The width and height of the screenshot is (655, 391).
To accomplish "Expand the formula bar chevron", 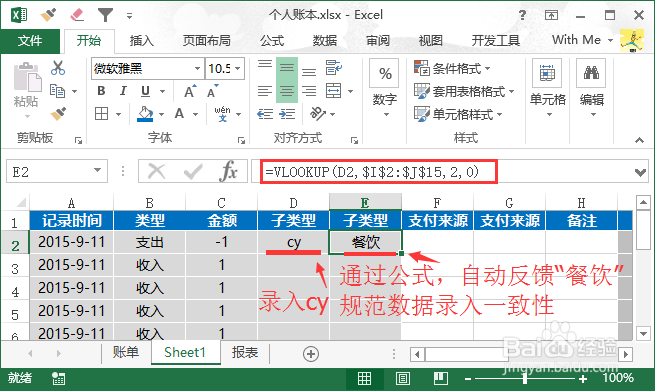I will 640,172.
